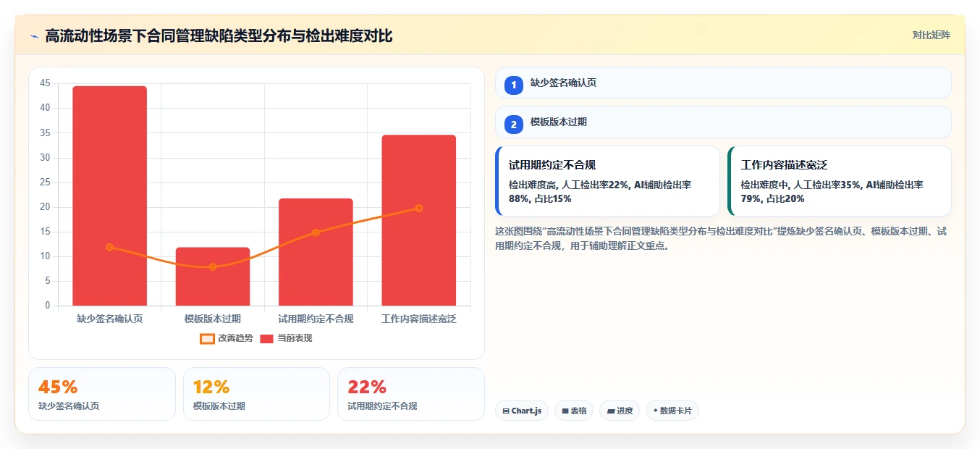Viewport: 980px width, 449px height.
Task: Click the 22% stat card
Action: (x=411, y=394)
